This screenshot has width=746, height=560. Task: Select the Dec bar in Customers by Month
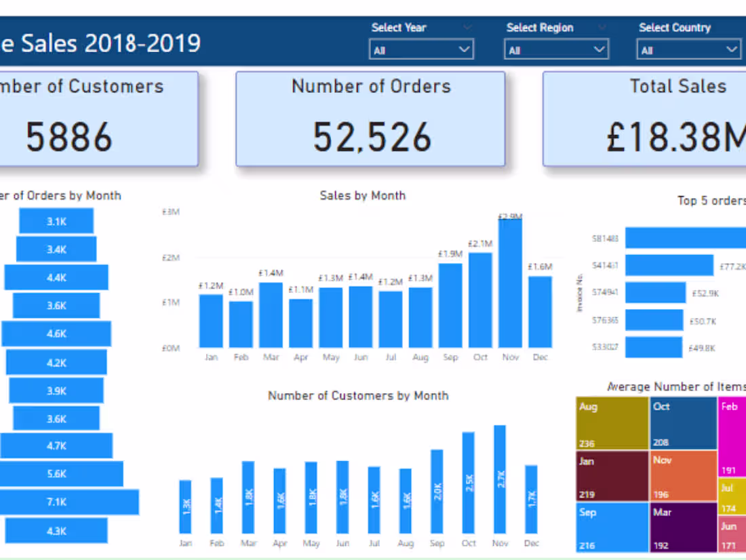(x=531, y=502)
